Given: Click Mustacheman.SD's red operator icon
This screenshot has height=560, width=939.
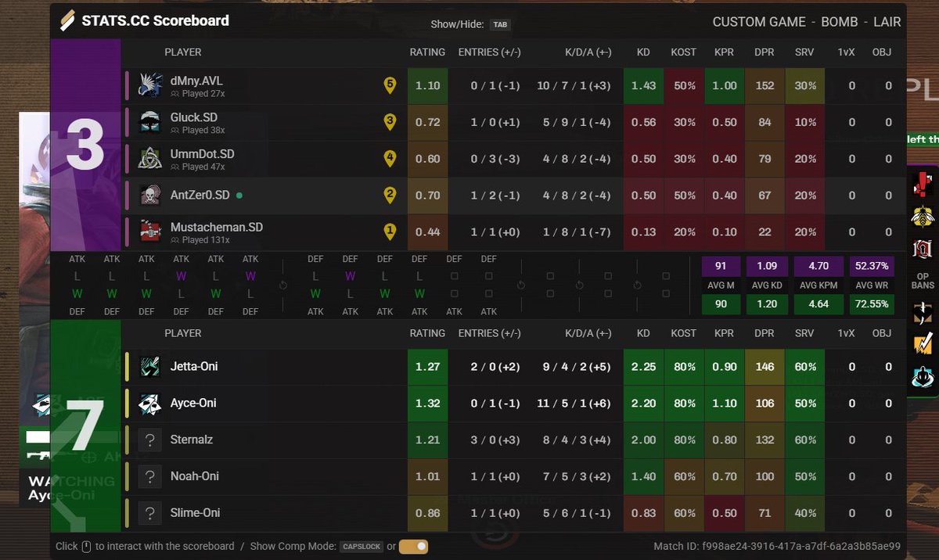Looking at the screenshot, I should coord(150,232).
